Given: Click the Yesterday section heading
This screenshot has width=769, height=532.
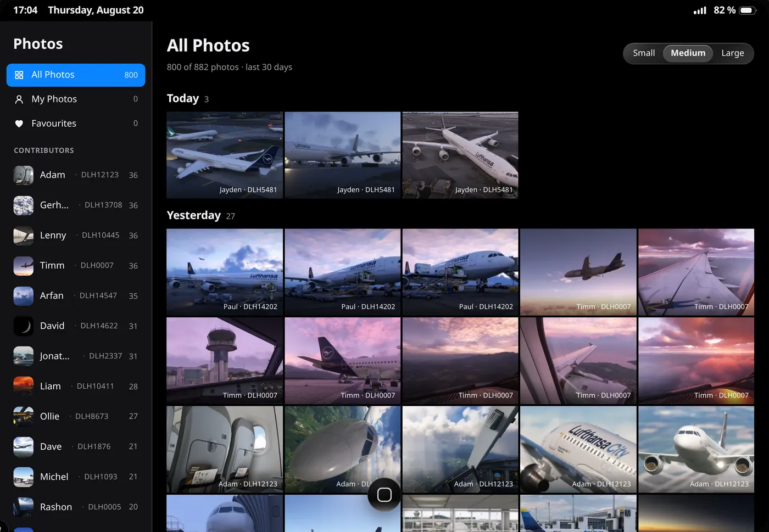Looking at the screenshot, I should tap(194, 216).
